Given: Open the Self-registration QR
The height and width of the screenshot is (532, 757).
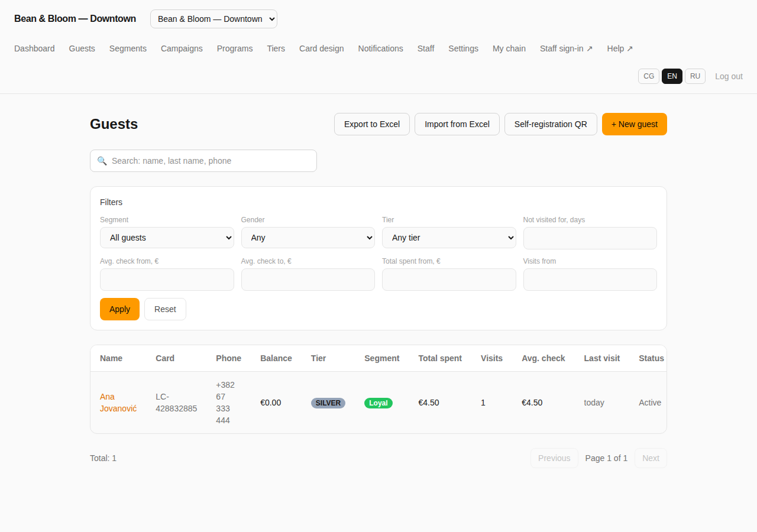Looking at the screenshot, I should 551,124.
